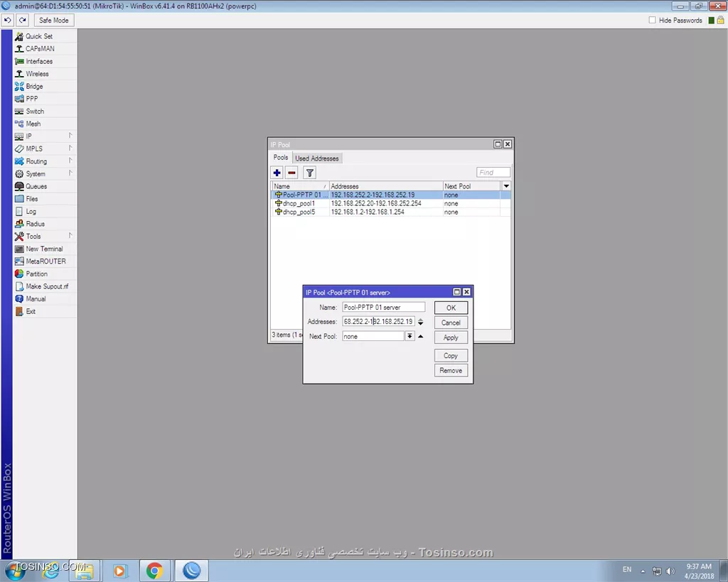Click the Addresses input field
Viewport: 728px width, 582px height.
click(378, 322)
